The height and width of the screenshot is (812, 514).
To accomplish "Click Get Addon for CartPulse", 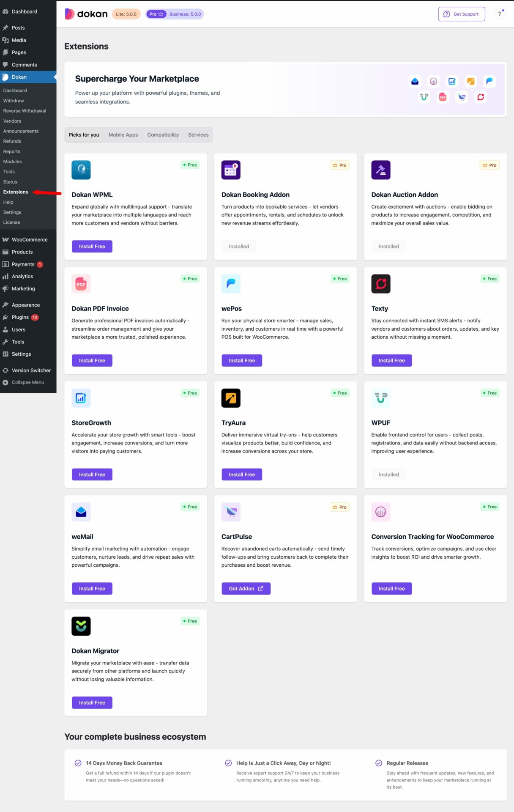I will click(246, 589).
